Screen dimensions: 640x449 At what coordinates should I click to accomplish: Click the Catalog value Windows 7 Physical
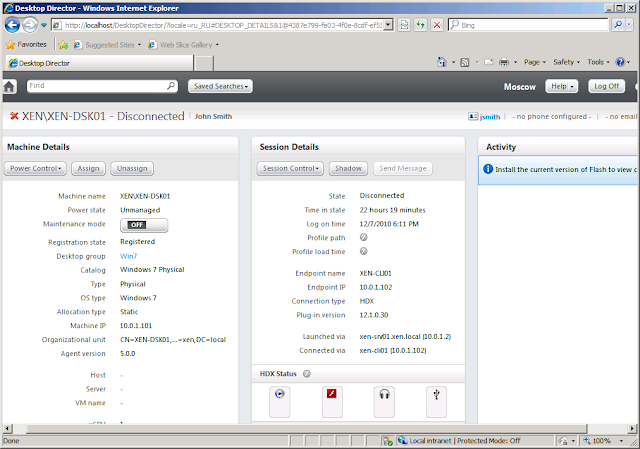[x=152, y=270]
